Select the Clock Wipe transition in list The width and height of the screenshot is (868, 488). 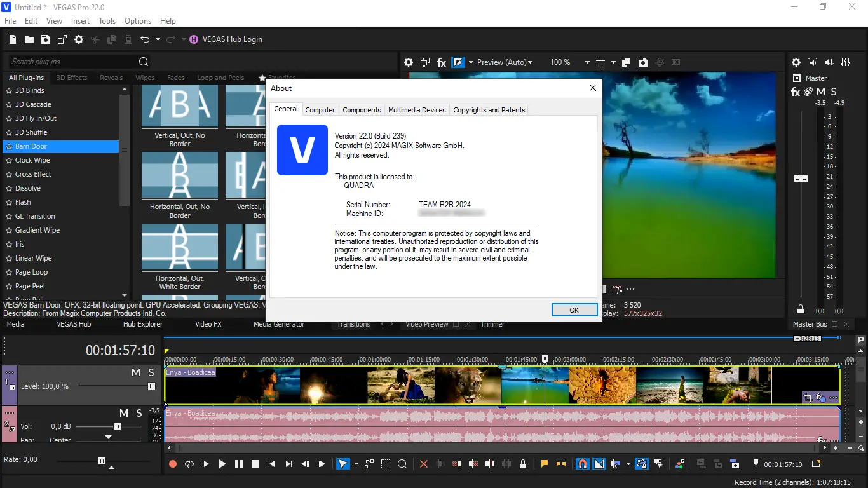pyautogui.click(x=32, y=160)
